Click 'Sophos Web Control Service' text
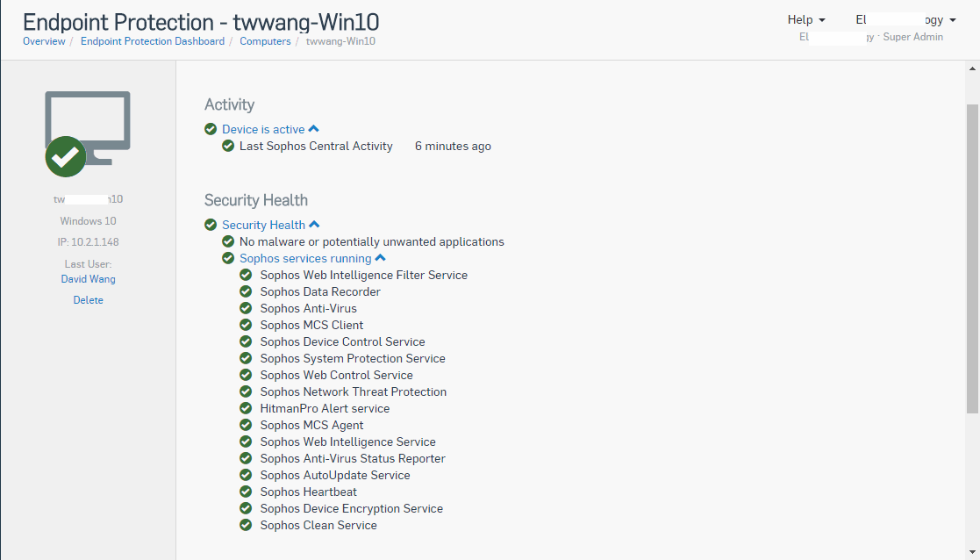980x560 pixels. [336, 375]
